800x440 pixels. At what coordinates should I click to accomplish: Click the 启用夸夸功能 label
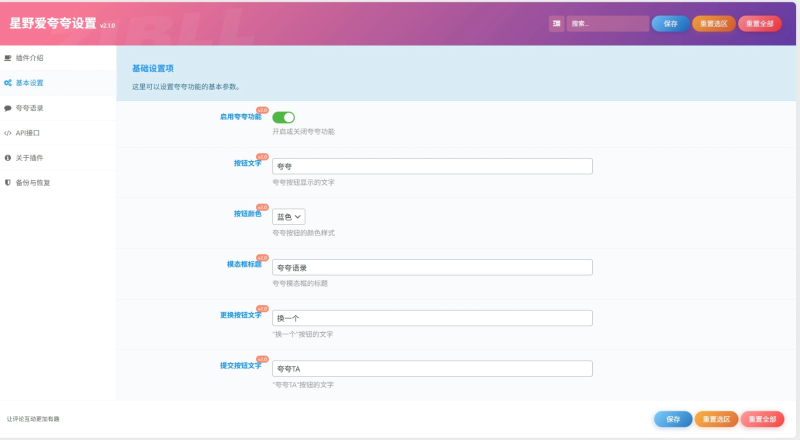240,117
